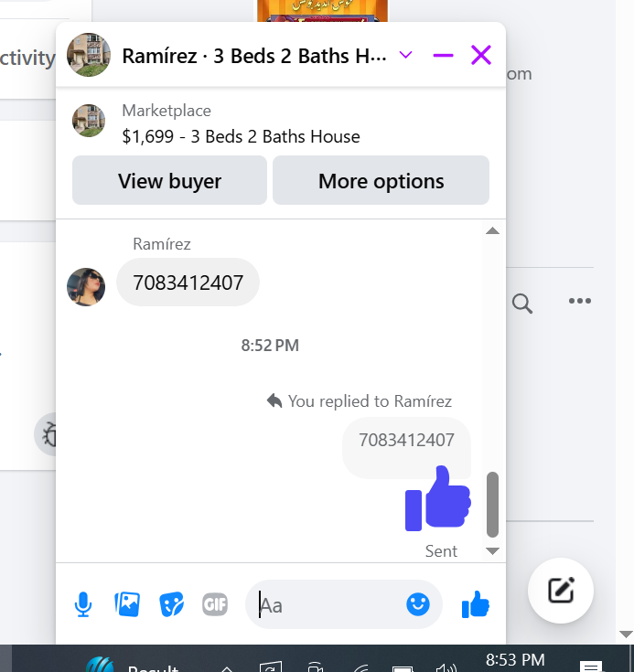Open the GIF picker
This screenshot has width=634, height=672.
(215, 604)
